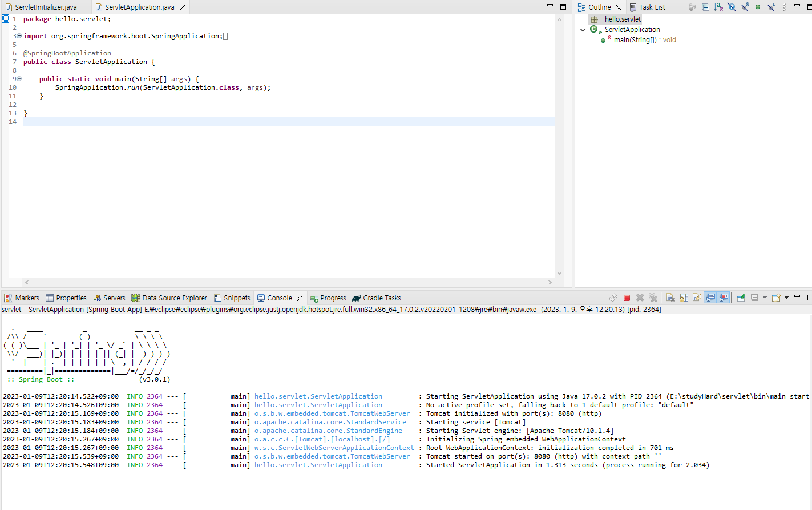
Task: Toggle Hide Static Fields and Methods
Action: 745,7
